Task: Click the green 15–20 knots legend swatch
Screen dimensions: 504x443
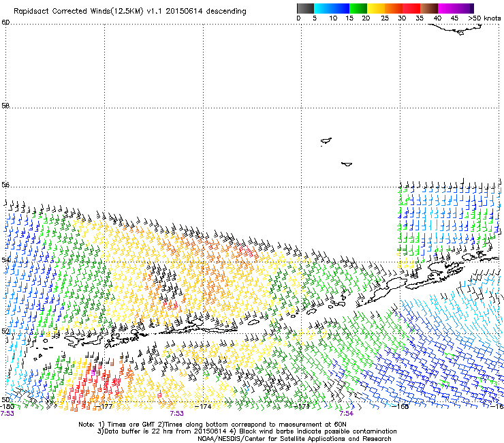Action: (x=358, y=8)
